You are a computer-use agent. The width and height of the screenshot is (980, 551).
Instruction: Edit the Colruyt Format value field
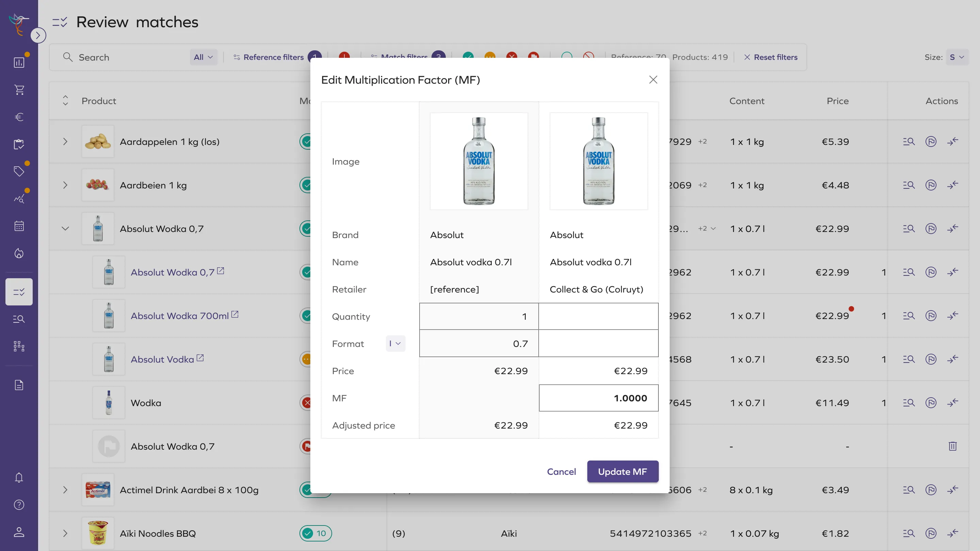(598, 344)
